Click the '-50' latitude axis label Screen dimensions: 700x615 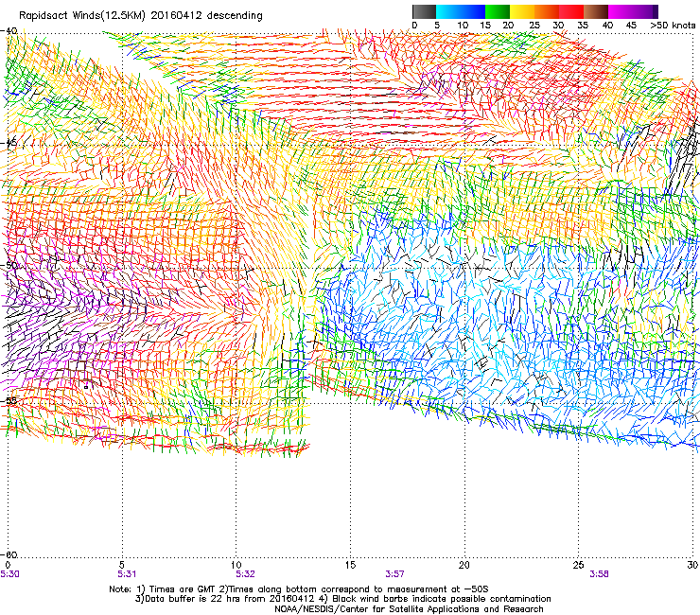click(9, 265)
